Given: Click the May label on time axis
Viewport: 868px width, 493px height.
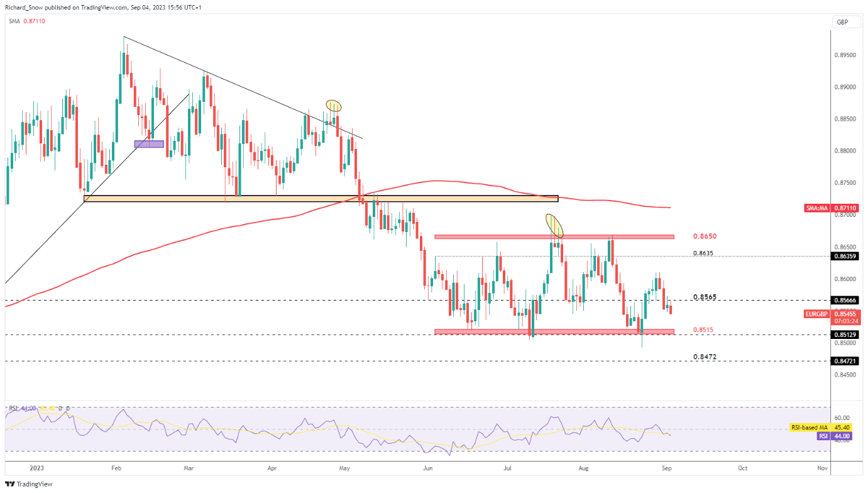Looking at the screenshot, I should pos(343,468).
